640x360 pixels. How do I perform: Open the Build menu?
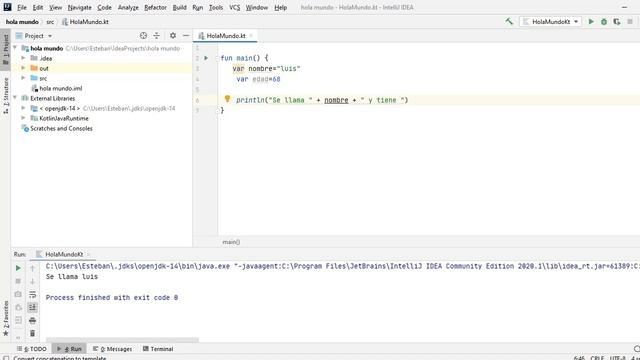(x=179, y=7)
